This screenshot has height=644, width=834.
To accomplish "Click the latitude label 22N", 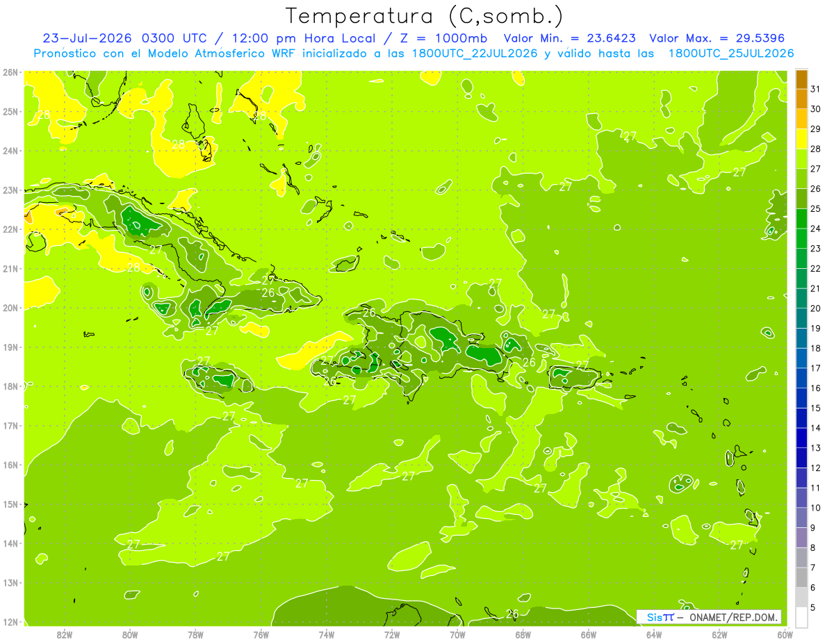I will pyautogui.click(x=10, y=229).
